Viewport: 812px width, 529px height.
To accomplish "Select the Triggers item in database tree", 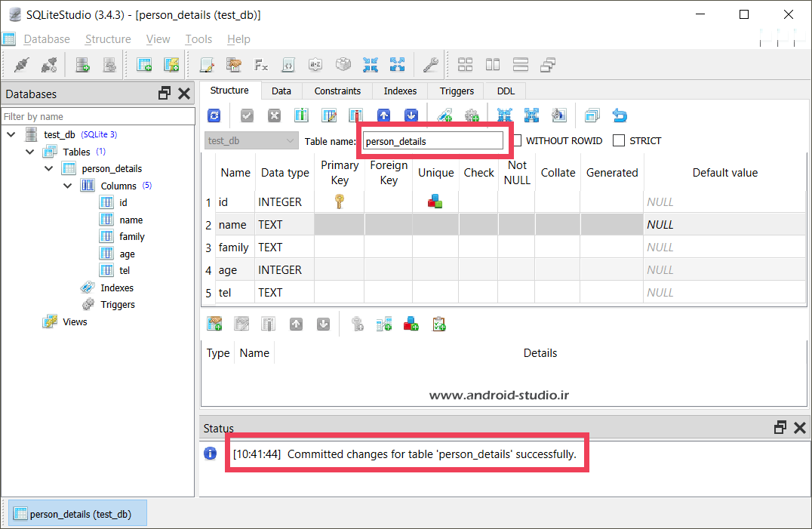I will click(x=118, y=305).
